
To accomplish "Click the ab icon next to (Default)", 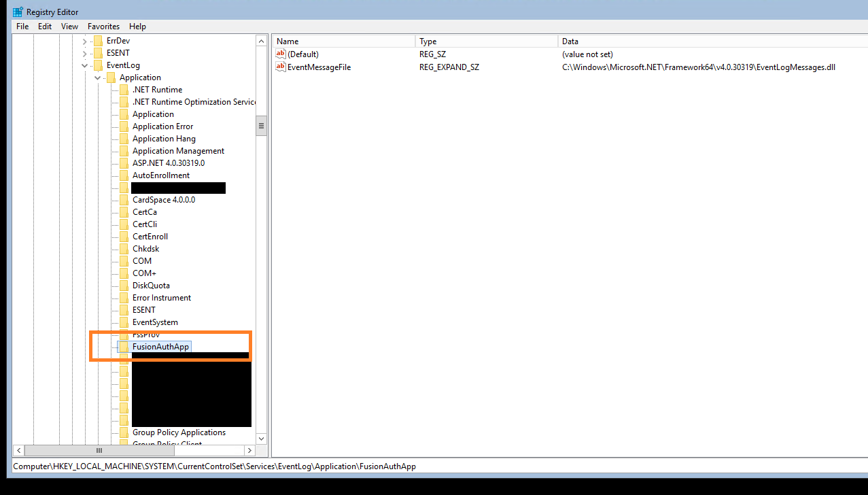I will [x=281, y=54].
